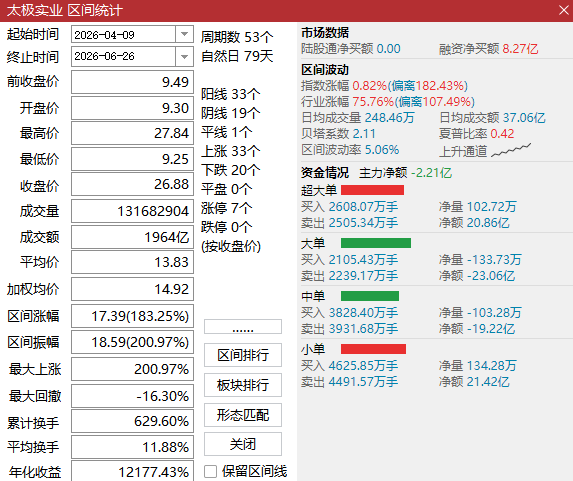This screenshot has width=573, height=481.
Task: Select the 前收盘价 value 9.49
Action: tap(132, 82)
